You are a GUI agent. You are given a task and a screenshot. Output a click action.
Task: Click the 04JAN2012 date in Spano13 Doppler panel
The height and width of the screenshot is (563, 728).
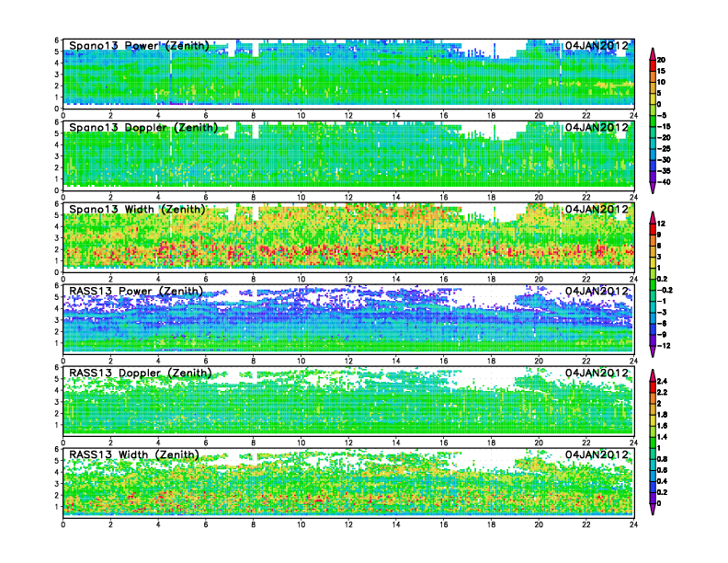[x=597, y=127]
